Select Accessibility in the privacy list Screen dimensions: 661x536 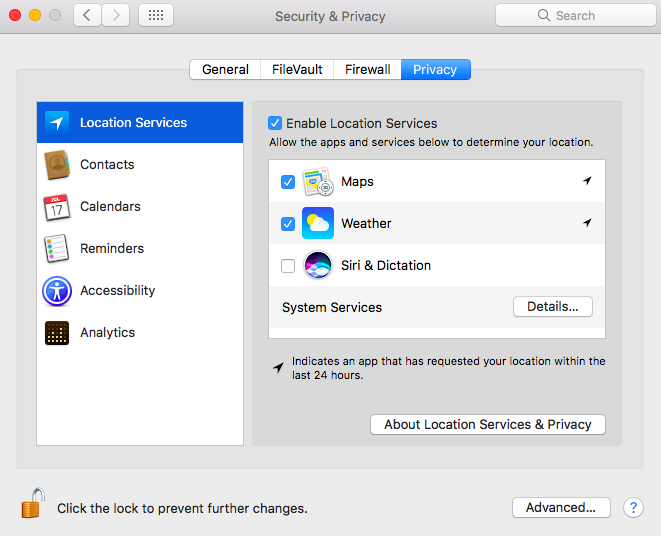coord(140,291)
